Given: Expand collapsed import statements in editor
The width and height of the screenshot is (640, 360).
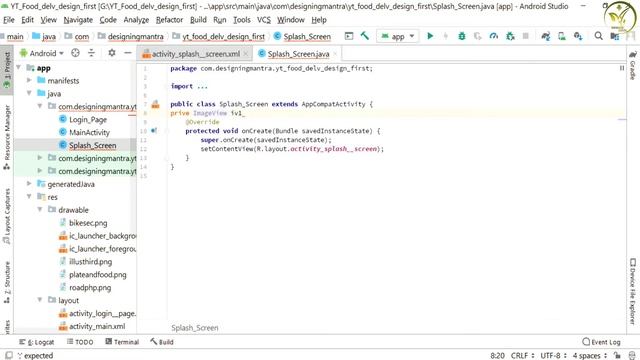Looking at the screenshot, I should pos(202,87).
